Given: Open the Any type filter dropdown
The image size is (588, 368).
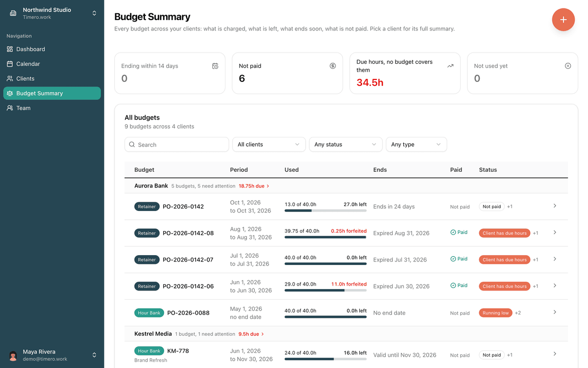Looking at the screenshot, I should point(416,144).
